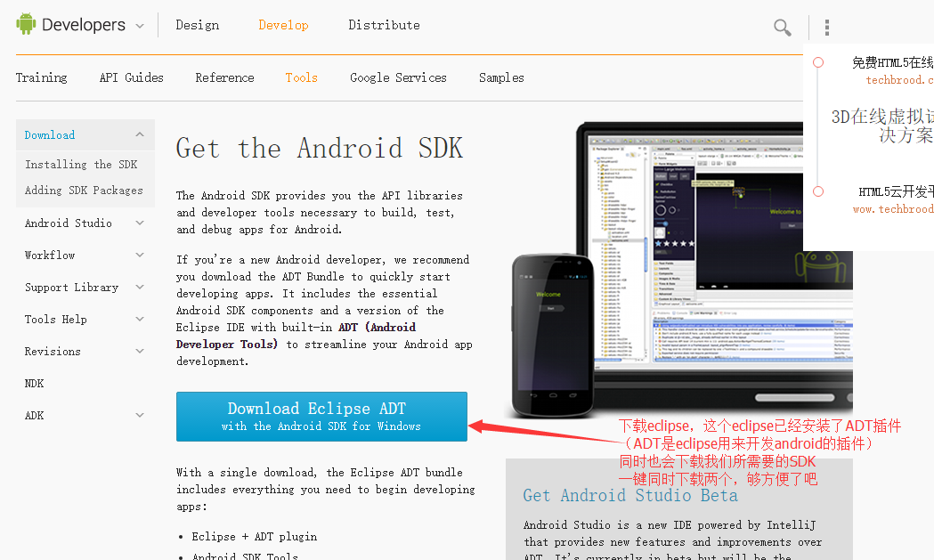Click the techbrood ad link
The image size is (934, 560).
click(x=899, y=80)
